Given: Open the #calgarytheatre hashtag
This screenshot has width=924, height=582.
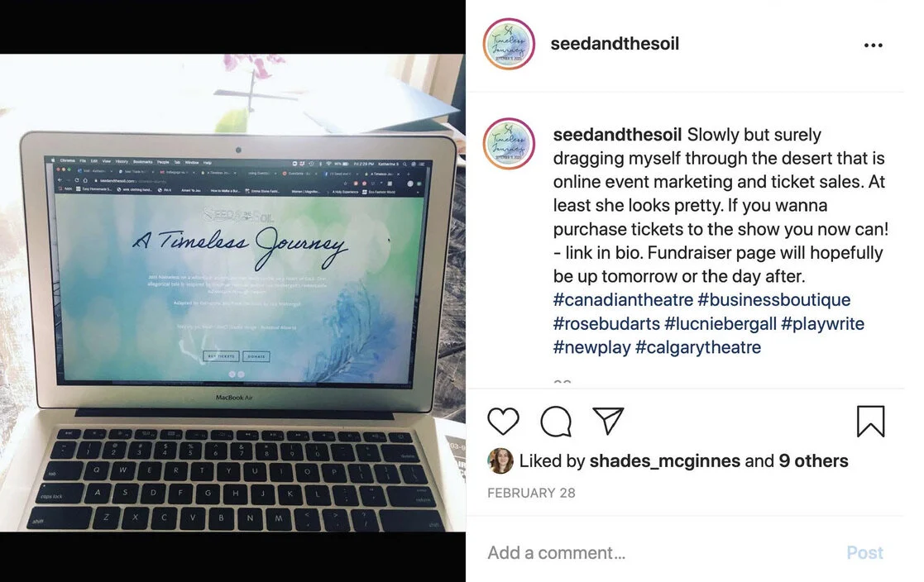Looking at the screenshot, I should click(697, 347).
